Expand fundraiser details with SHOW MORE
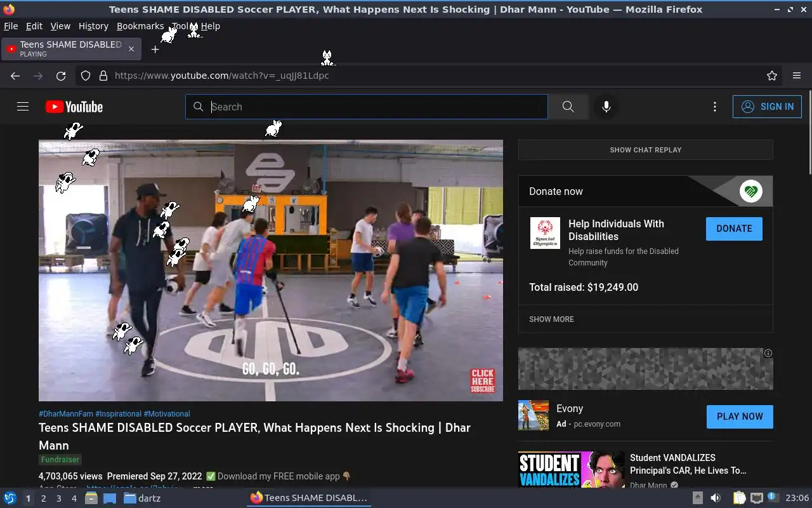812x508 pixels. (551, 319)
